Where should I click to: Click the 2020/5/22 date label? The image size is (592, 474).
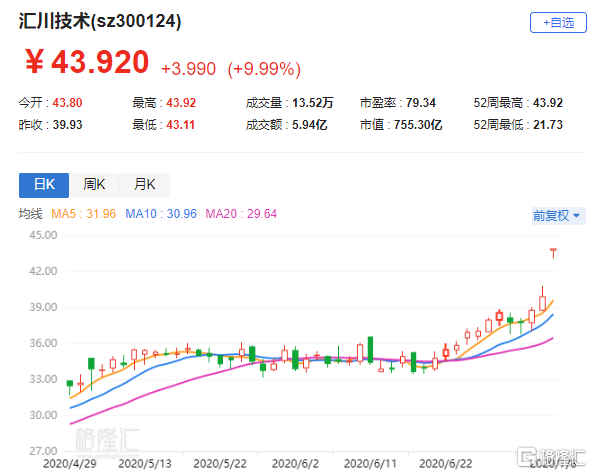(x=220, y=463)
